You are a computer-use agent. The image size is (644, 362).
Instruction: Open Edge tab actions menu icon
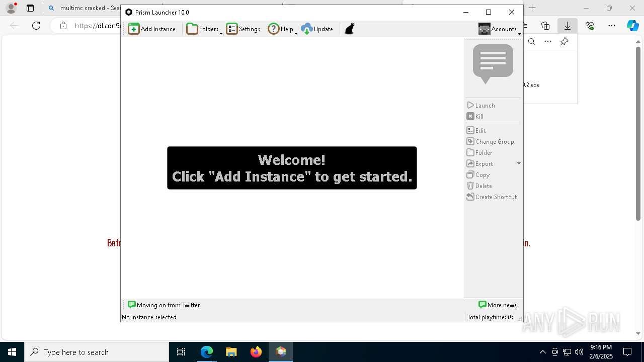pyautogui.click(x=30, y=8)
